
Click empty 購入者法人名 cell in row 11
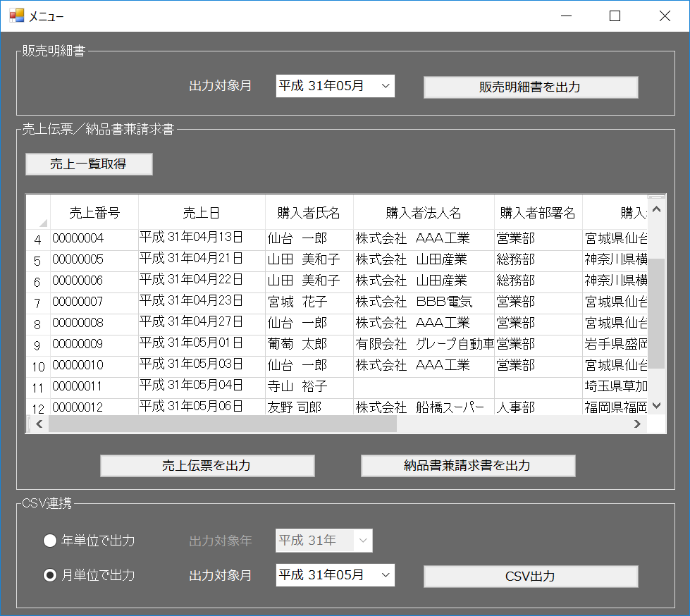424,388
